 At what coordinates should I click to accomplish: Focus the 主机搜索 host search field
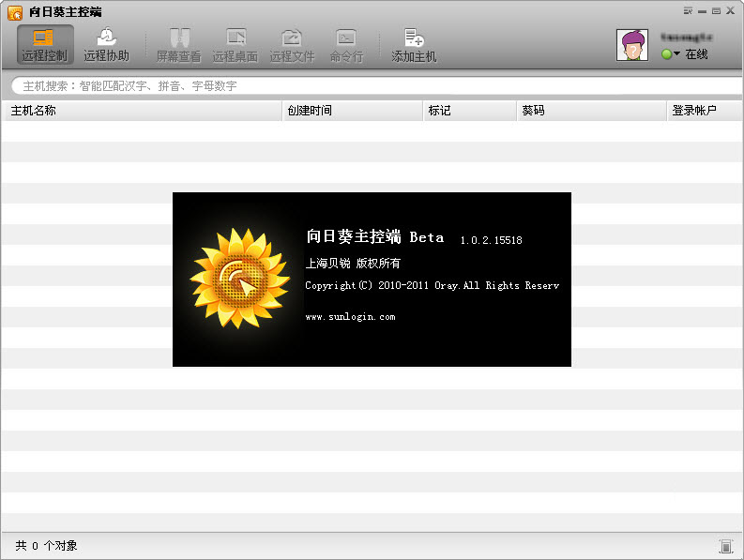375,85
